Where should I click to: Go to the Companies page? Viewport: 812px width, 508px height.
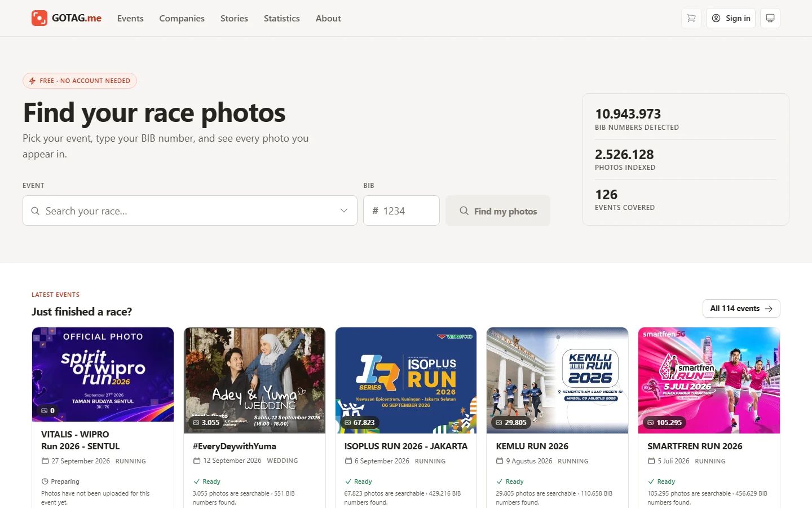coord(182,18)
